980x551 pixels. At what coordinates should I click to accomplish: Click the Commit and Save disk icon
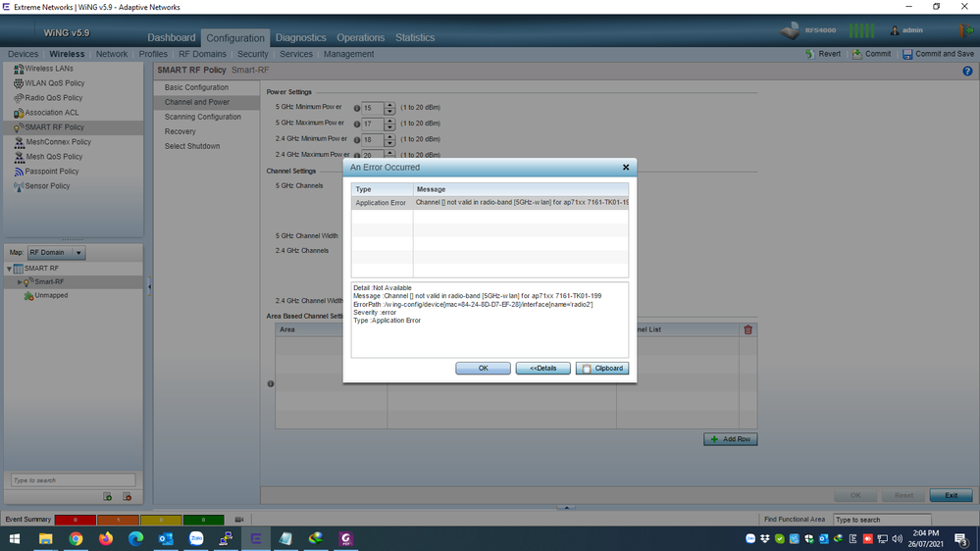[907, 54]
